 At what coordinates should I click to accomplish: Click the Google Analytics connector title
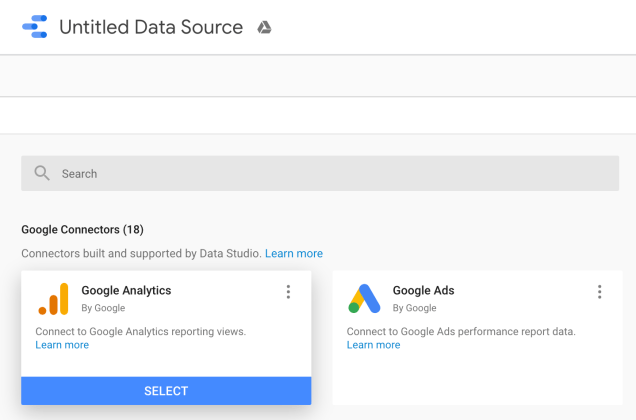[126, 291]
